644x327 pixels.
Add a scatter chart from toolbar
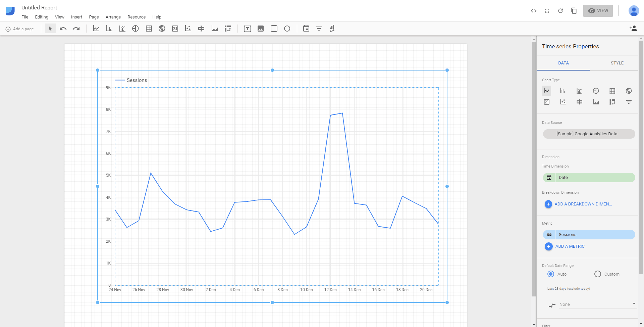[188, 29]
